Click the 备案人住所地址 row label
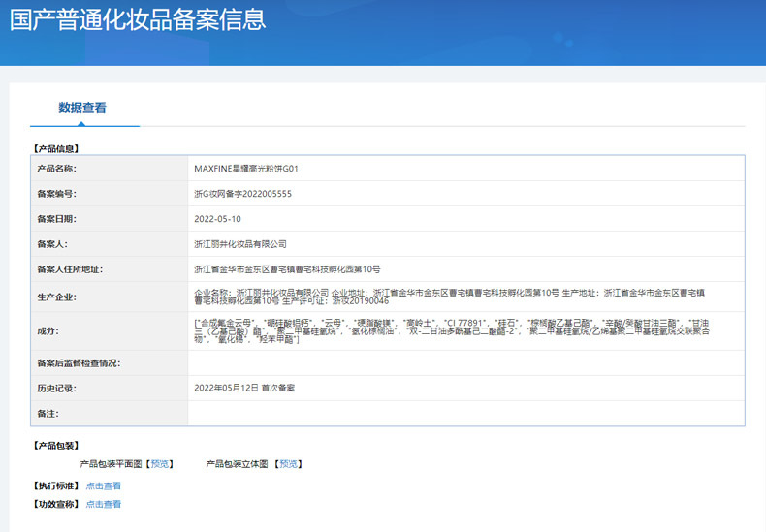This screenshot has height=532, width=766. (70, 269)
